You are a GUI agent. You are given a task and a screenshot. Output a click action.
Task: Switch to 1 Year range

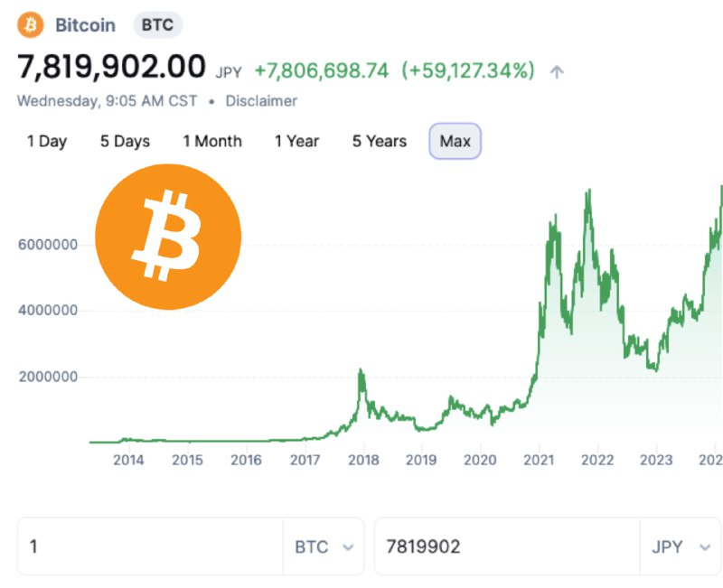click(x=296, y=141)
